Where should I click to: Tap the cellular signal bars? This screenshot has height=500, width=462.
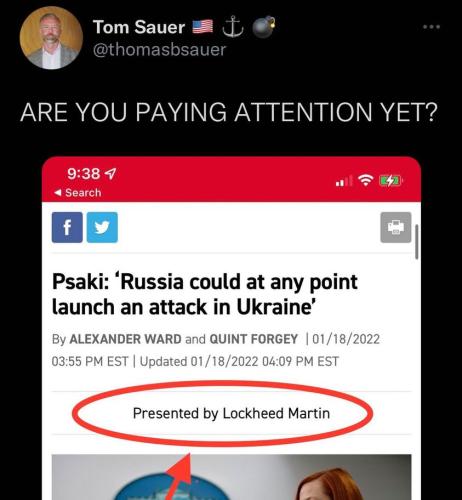click(343, 181)
